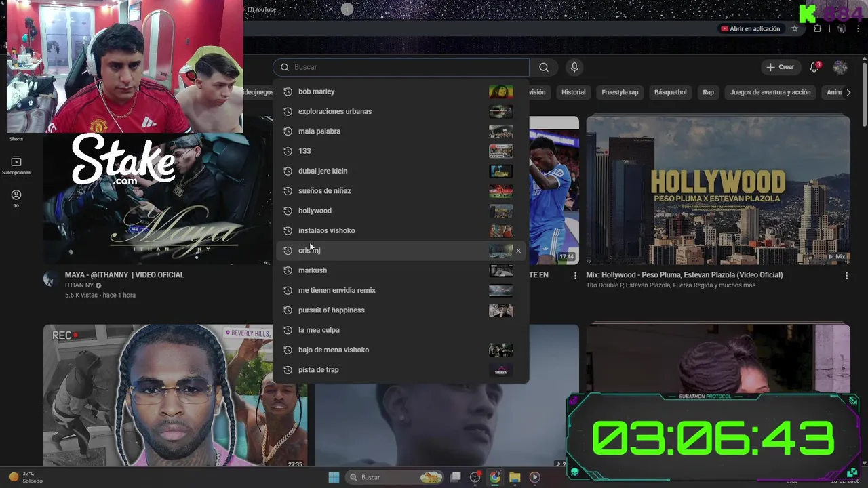Select 'Juegos de aventura y acción' chip

tap(770, 92)
